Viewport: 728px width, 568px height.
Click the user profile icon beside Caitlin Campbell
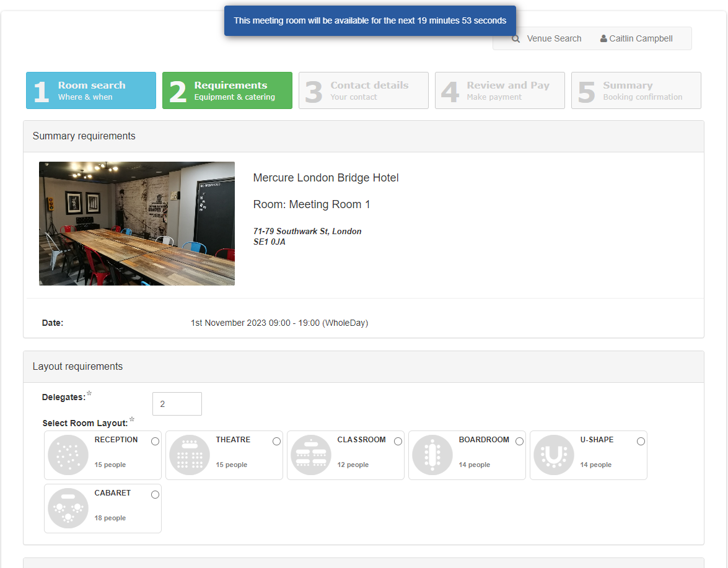coord(603,38)
